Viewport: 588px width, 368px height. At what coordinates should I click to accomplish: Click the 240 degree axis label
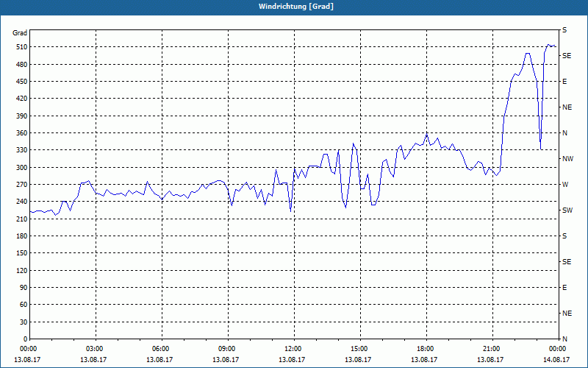pyautogui.click(x=21, y=202)
